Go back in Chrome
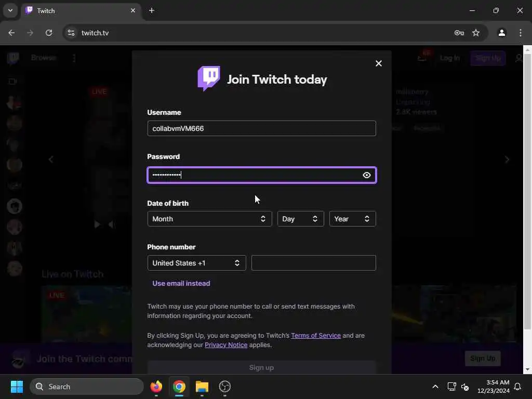 tap(11, 33)
